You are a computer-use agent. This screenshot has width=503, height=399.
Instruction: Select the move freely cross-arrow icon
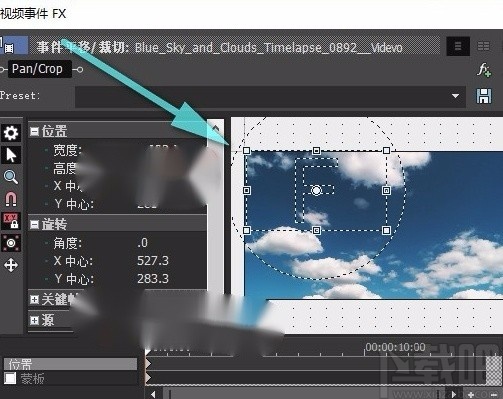pyautogui.click(x=11, y=265)
